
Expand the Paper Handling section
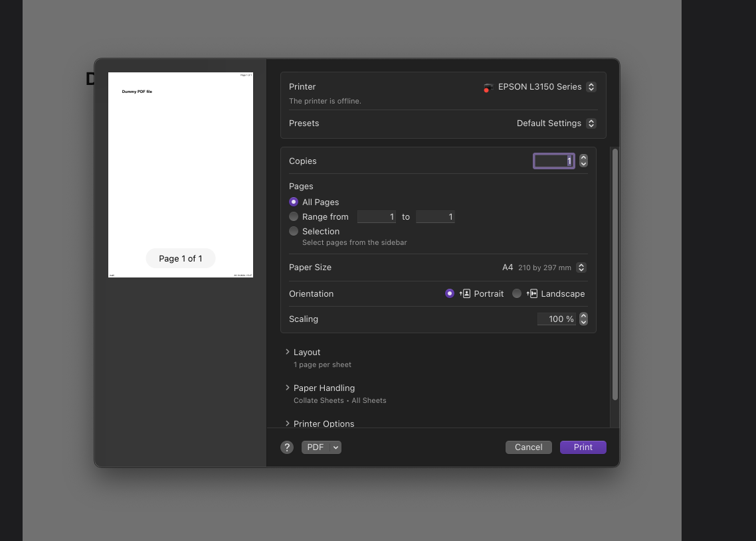288,388
